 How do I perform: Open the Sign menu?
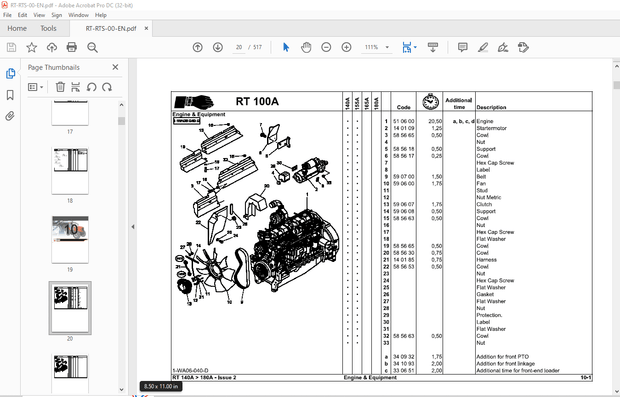[x=57, y=15]
